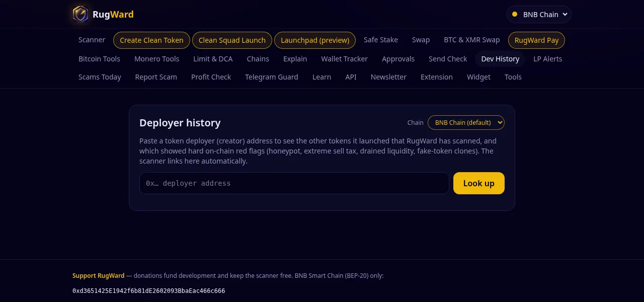Go to BTC & XMR Swap
This screenshot has width=644, height=302.
[472, 40]
